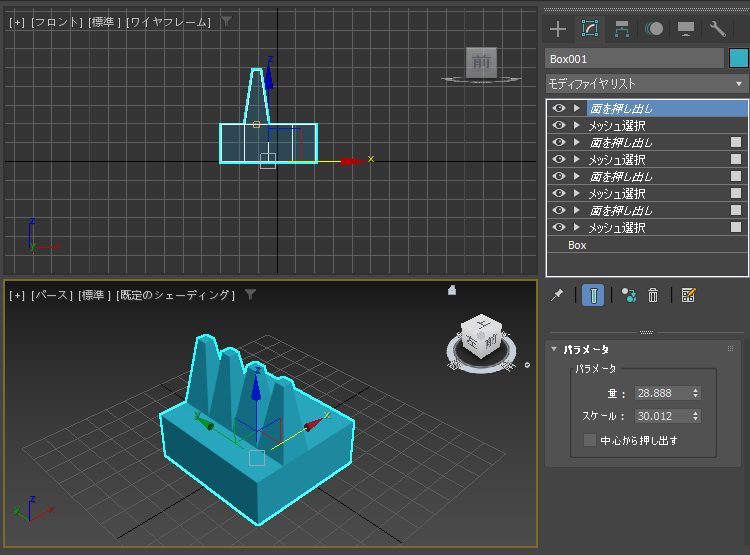Switch to the Modify panel tab

click(x=590, y=29)
